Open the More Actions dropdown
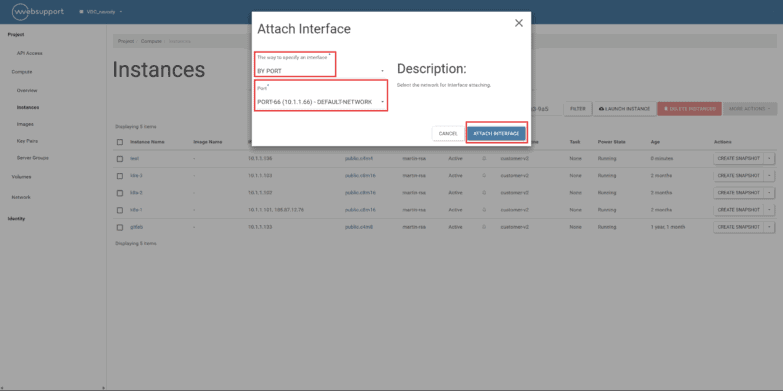Viewport: 783px width, 391px height. point(750,108)
